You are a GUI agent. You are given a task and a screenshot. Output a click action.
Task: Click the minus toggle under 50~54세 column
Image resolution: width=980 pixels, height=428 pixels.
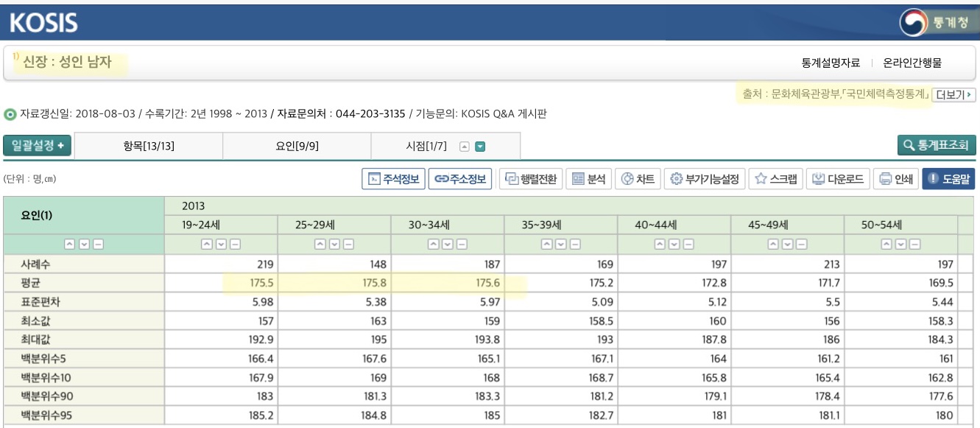[914, 244]
